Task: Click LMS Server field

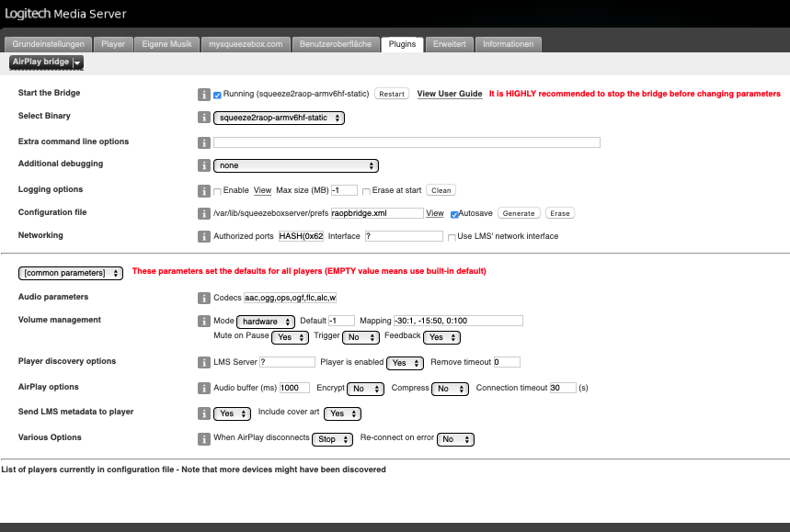Action: click(x=287, y=362)
